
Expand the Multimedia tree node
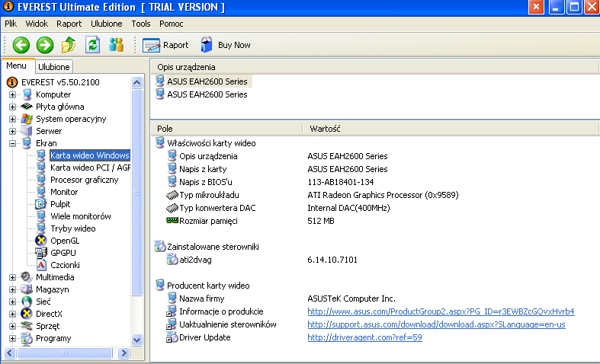point(13,277)
